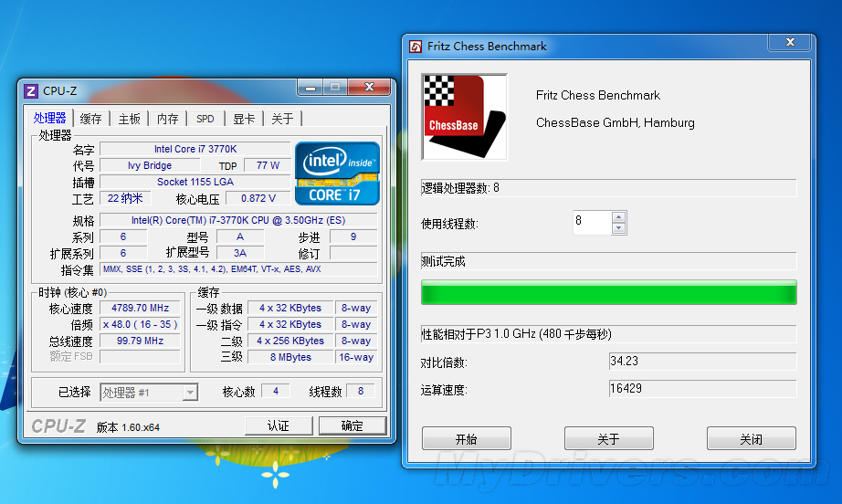Viewport: 842px width, 504px height.
Task: Click the core speed 4789.70 MHz
Action: point(140,308)
